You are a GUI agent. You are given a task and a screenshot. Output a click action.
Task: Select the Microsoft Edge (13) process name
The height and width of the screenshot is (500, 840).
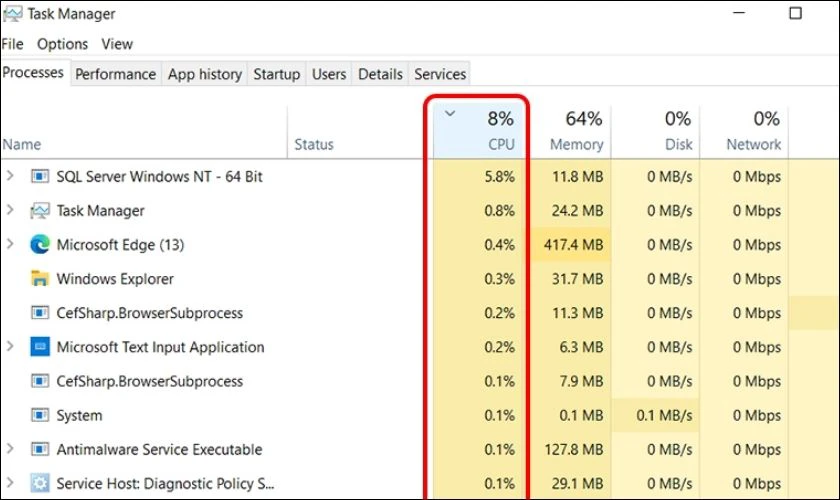click(x=120, y=245)
